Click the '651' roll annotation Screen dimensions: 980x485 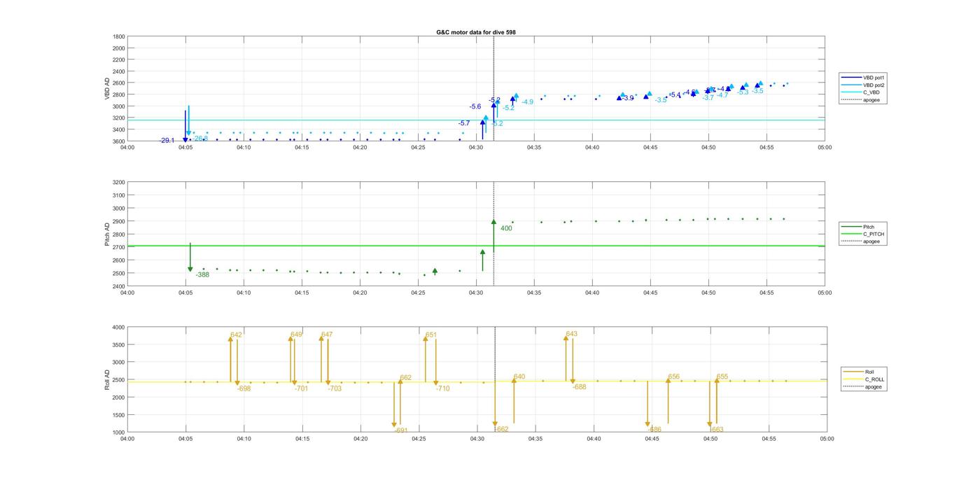[x=431, y=335]
